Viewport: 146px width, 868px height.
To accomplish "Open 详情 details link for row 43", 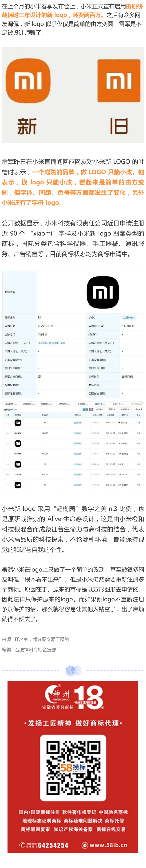I will (x=138, y=444).
